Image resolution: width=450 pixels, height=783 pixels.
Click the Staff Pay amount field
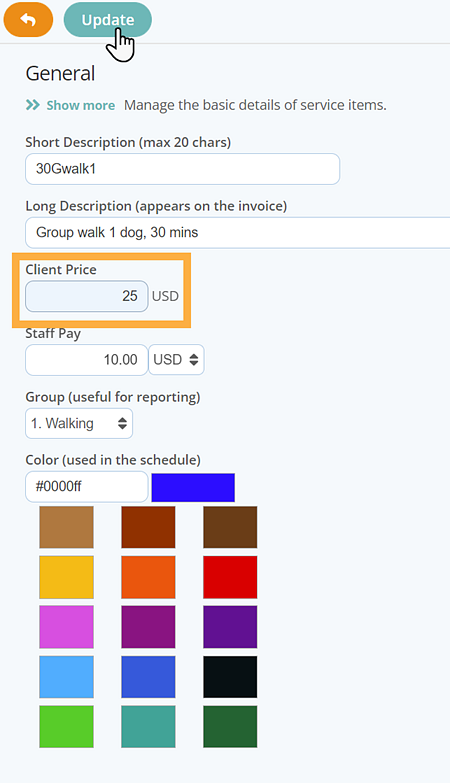(87, 360)
